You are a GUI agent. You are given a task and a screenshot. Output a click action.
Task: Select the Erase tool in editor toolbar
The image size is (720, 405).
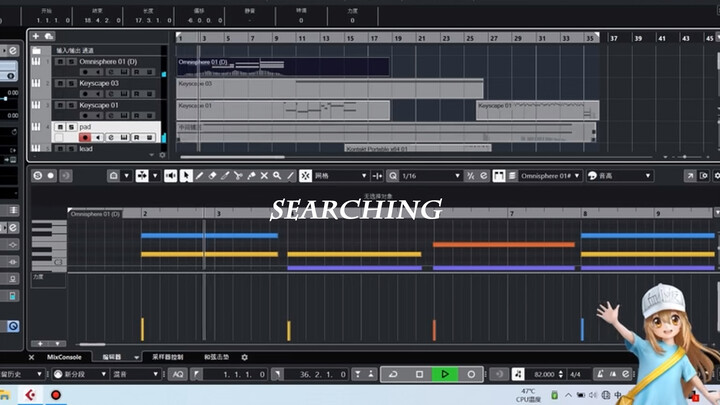213,176
